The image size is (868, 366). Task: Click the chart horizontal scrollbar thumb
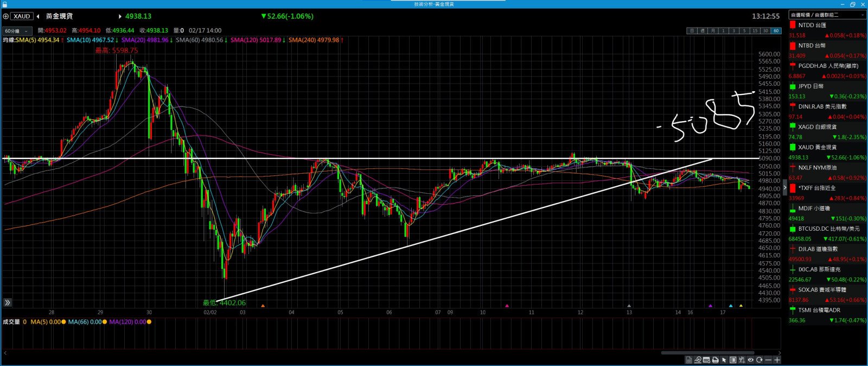pos(707,353)
